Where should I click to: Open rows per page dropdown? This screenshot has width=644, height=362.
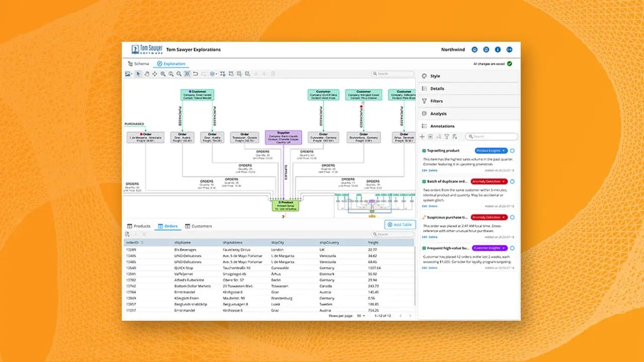(361, 316)
